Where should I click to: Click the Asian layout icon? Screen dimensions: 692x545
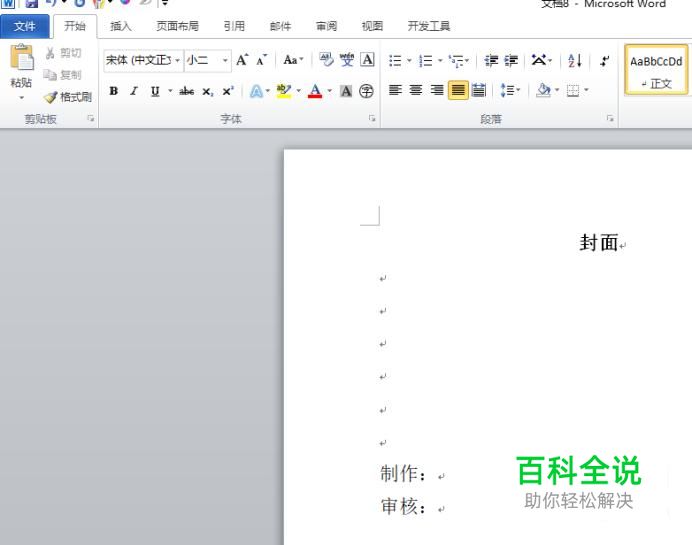[x=538, y=60]
